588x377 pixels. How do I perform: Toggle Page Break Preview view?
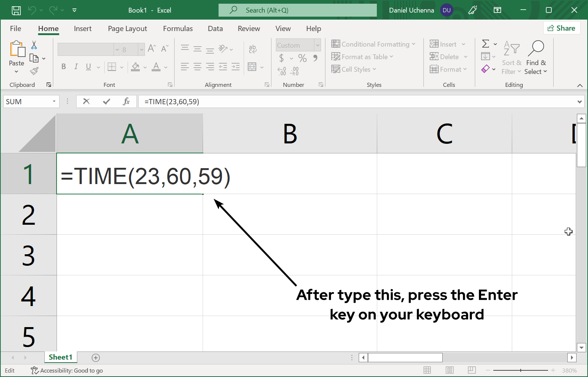point(472,370)
